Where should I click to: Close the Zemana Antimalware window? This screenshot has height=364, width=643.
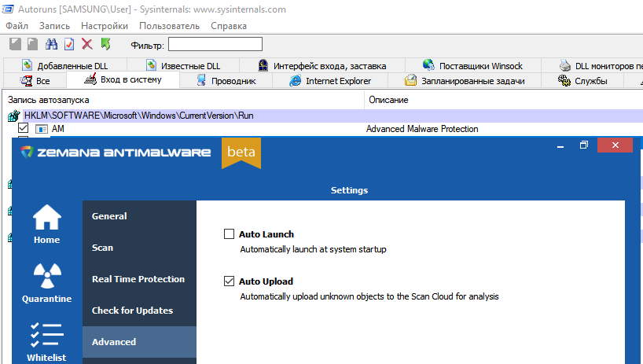click(615, 145)
